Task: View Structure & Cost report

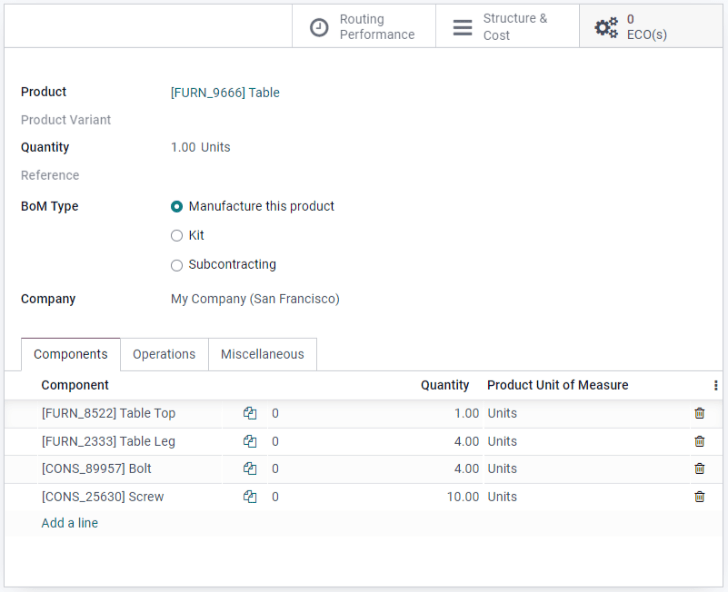Action: [x=507, y=27]
